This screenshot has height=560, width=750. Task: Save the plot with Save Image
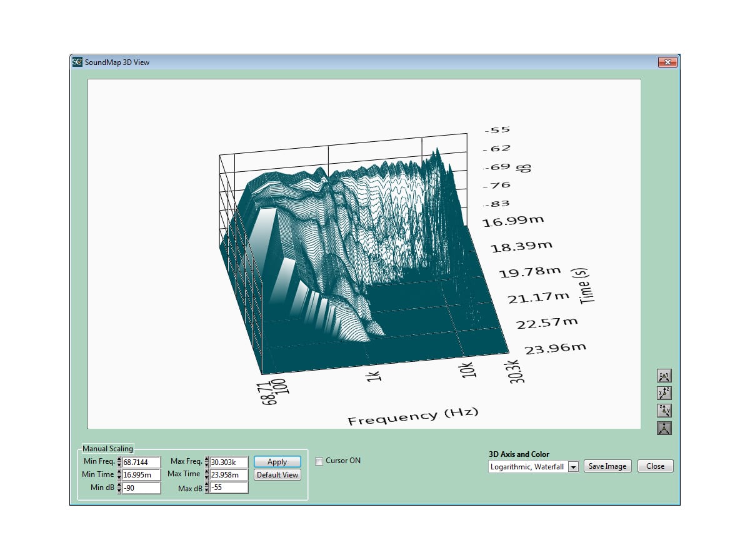coord(607,466)
